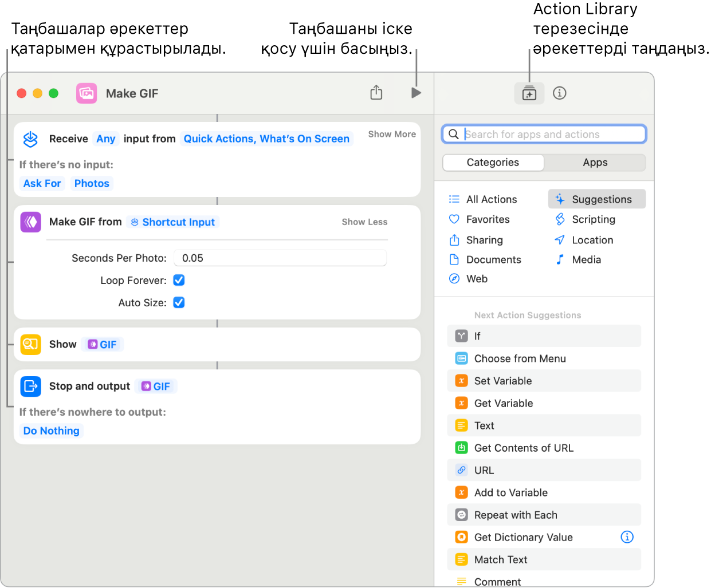Add the Repeat with Each action
Image resolution: width=715 pixels, height=588 pixels.
click(544, 515)
